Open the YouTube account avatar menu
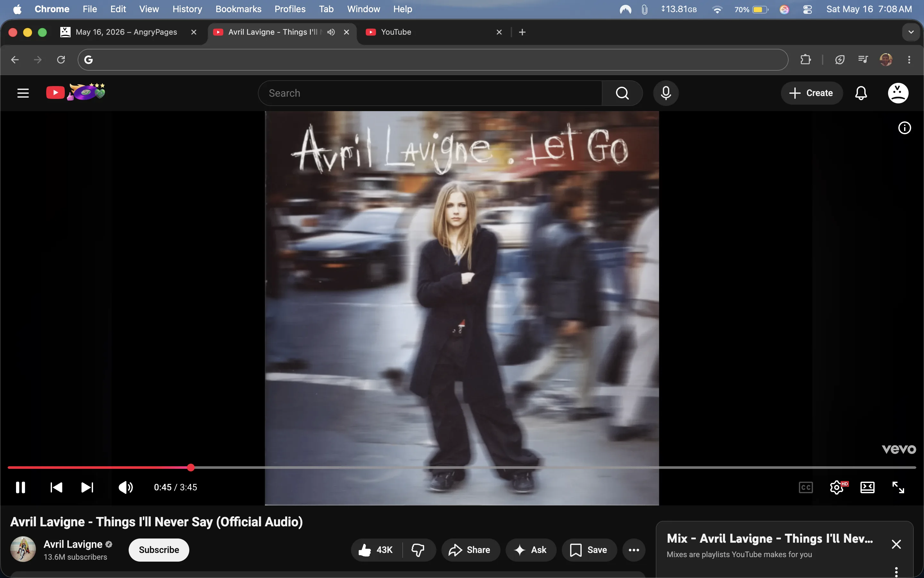924x578 pixels. click(x=898, y=93)
